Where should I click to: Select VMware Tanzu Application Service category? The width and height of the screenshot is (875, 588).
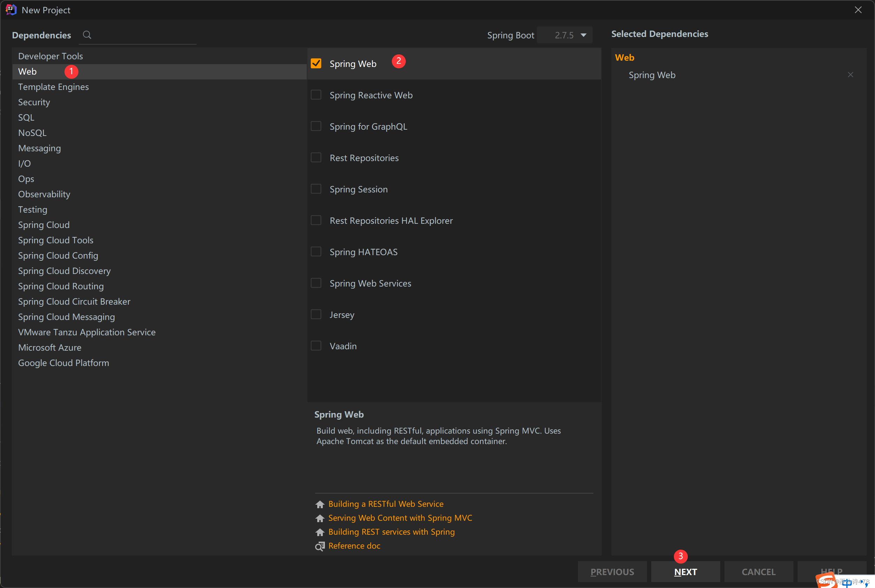(159, 333)
